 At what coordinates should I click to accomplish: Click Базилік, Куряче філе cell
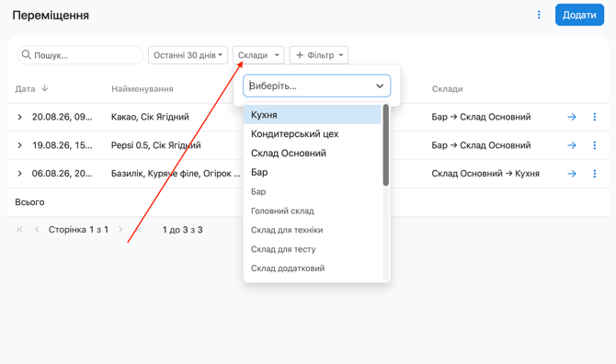[x=176, y=174]
